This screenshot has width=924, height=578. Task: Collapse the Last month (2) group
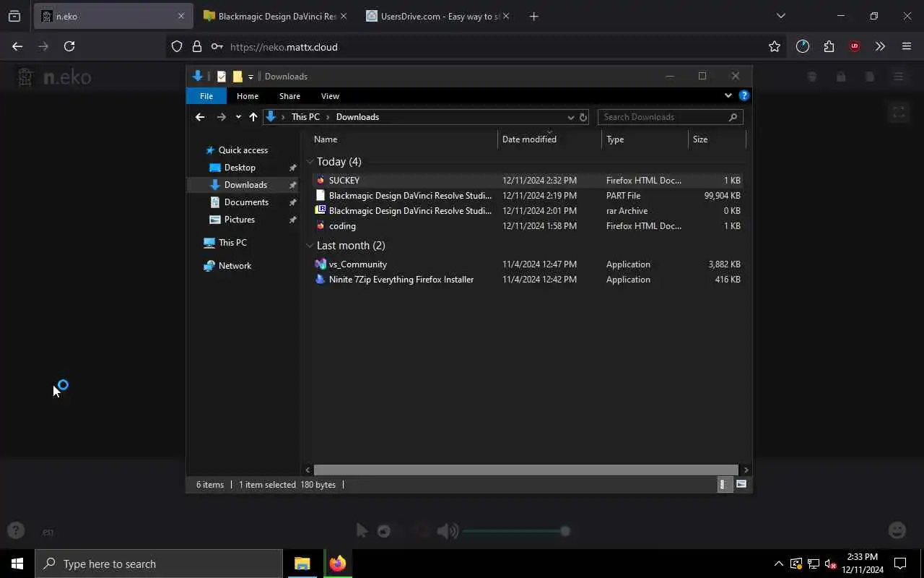[310, 246]
